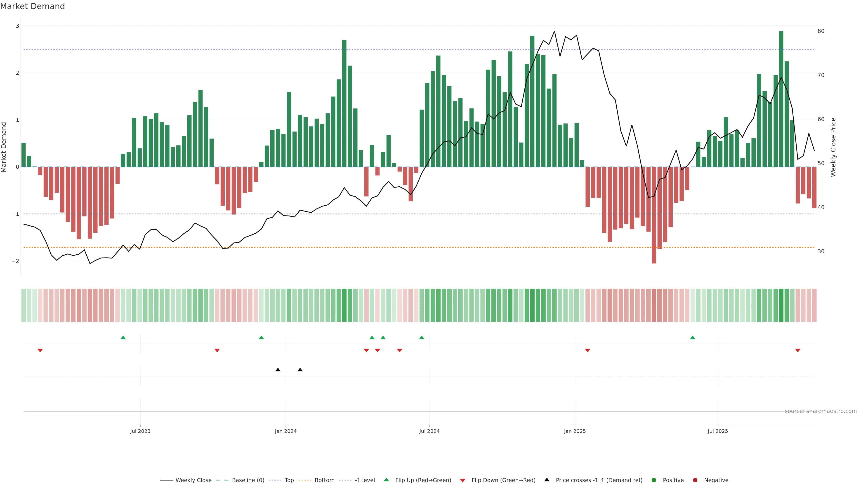Viewport: 868px width, 488px height.
Task: Toggle the -1 level legend entry
Action: 365,480
